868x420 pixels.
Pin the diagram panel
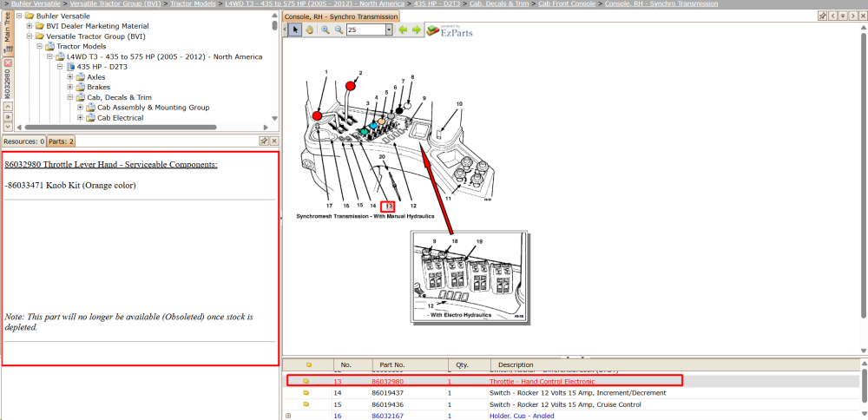(x=823, y=16)
